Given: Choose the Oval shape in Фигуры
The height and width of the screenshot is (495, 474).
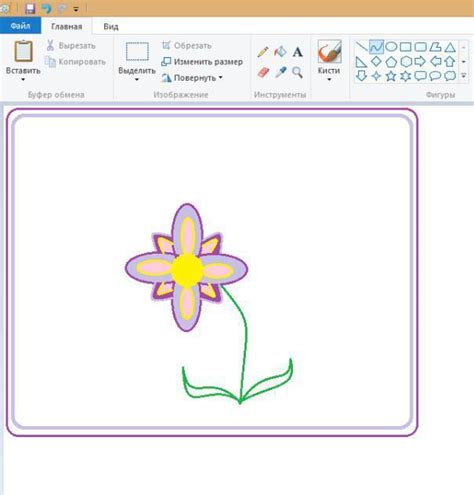Looking at the screenshot, I should [x=391, y=47].
